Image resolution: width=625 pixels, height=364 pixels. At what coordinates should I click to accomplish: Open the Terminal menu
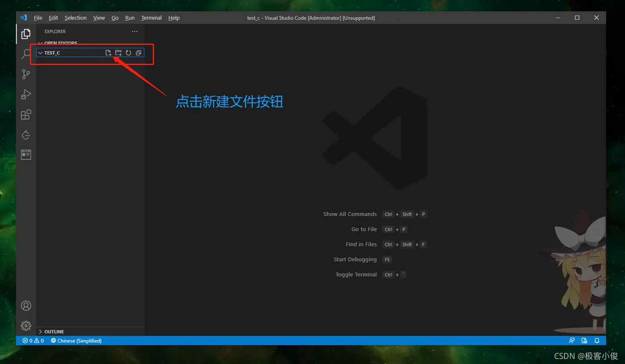pos(151,18)
